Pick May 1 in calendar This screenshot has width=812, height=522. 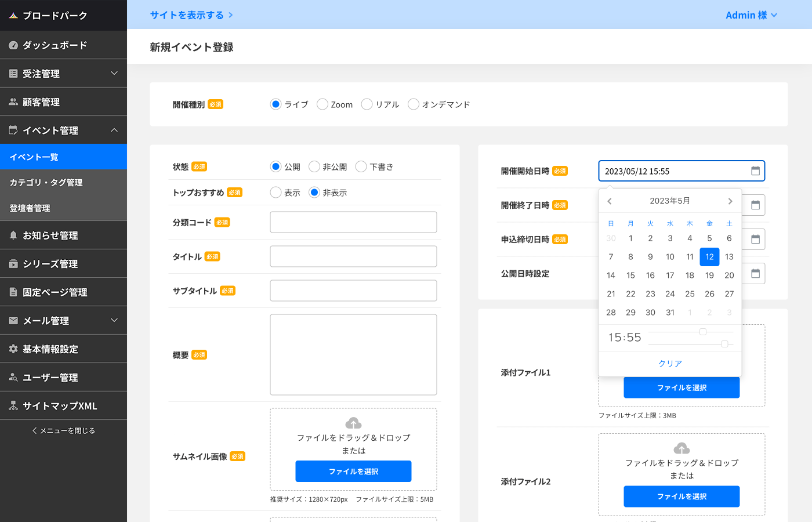(630, 238)
